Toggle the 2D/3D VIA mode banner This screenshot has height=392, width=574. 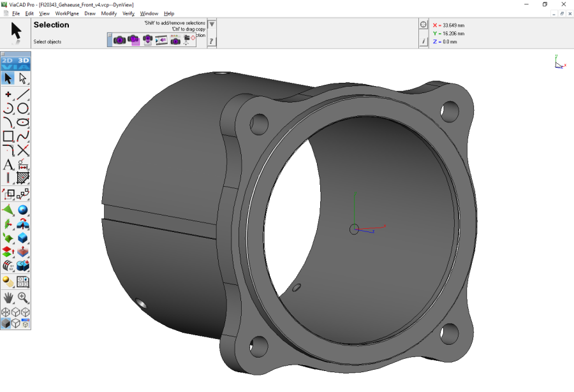point(15,63)
